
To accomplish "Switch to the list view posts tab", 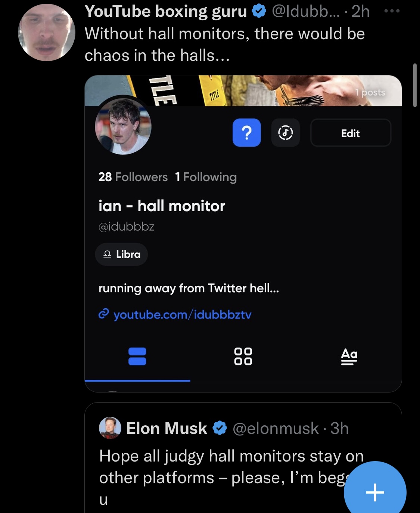I will tap(137, 356).
